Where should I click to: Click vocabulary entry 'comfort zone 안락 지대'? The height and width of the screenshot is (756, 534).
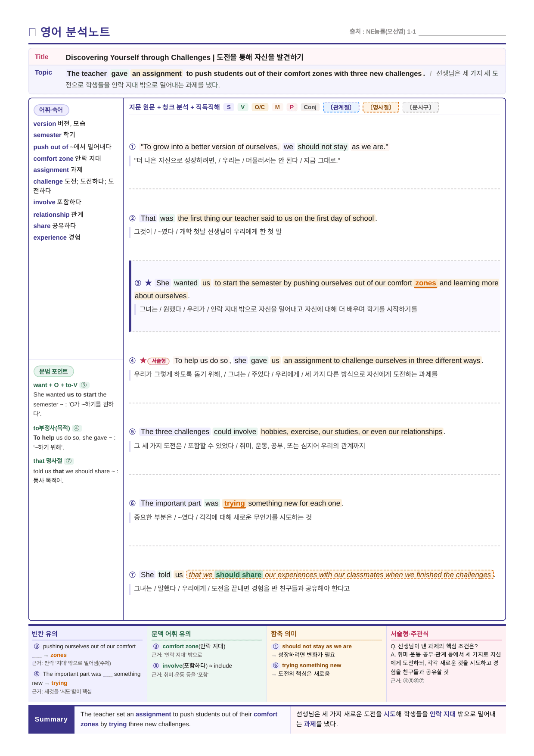(x=67, y=159)
